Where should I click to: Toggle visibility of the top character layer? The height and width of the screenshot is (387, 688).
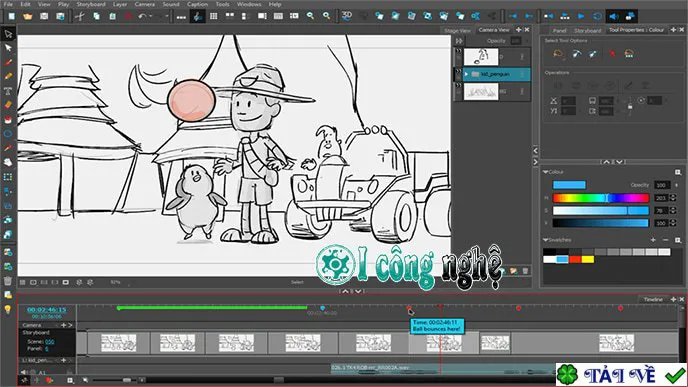pyautogui.click(x=459, y=51)
